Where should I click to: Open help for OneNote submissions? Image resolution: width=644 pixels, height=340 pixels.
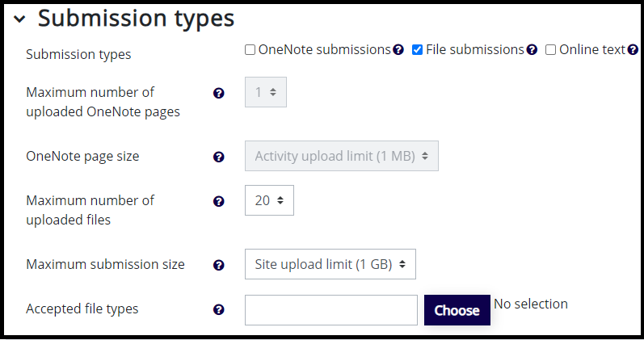[x=398, y=50]
